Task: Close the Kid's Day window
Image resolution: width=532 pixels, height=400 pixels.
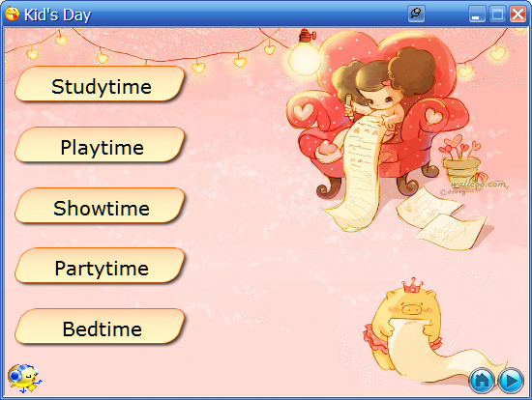Action: coord(517,14)
